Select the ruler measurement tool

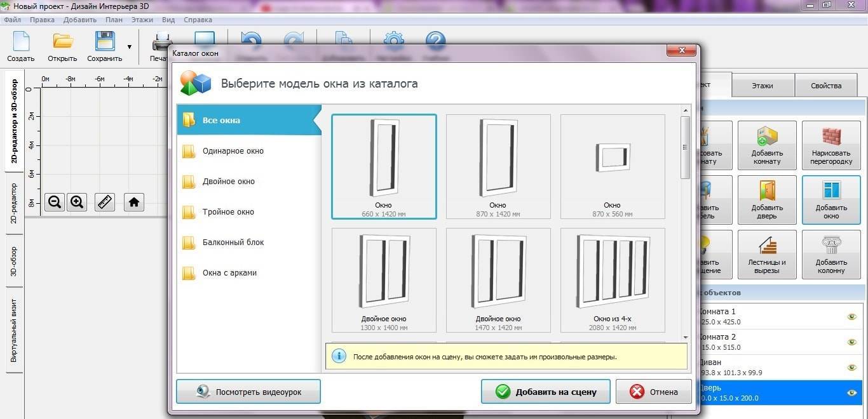pyautogui.click(x=105, y=202)
